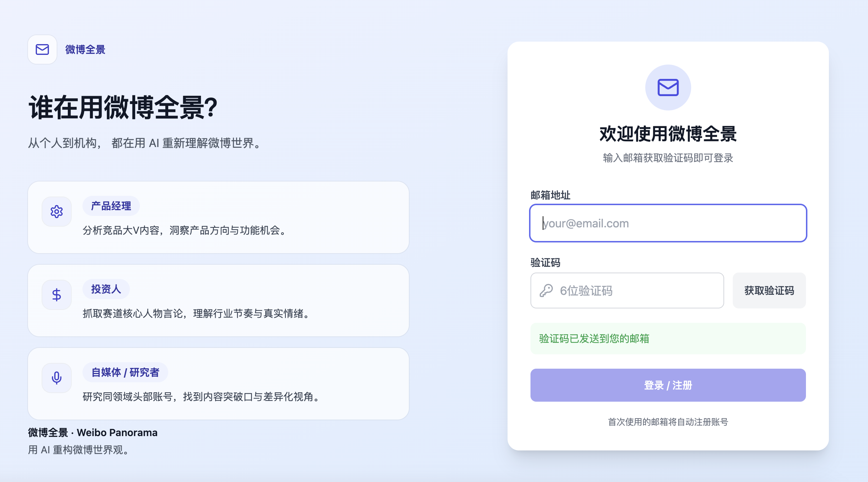Click the 登录 / 注册 button
Screen dimensions: 868x482
tap(668, 385)
